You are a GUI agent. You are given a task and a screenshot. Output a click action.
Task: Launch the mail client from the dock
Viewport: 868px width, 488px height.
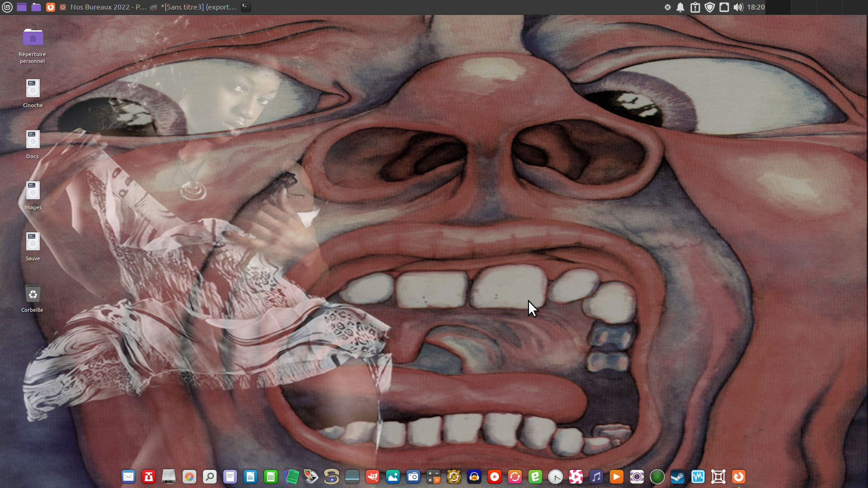pyautogui.click(x=128, y=477)
